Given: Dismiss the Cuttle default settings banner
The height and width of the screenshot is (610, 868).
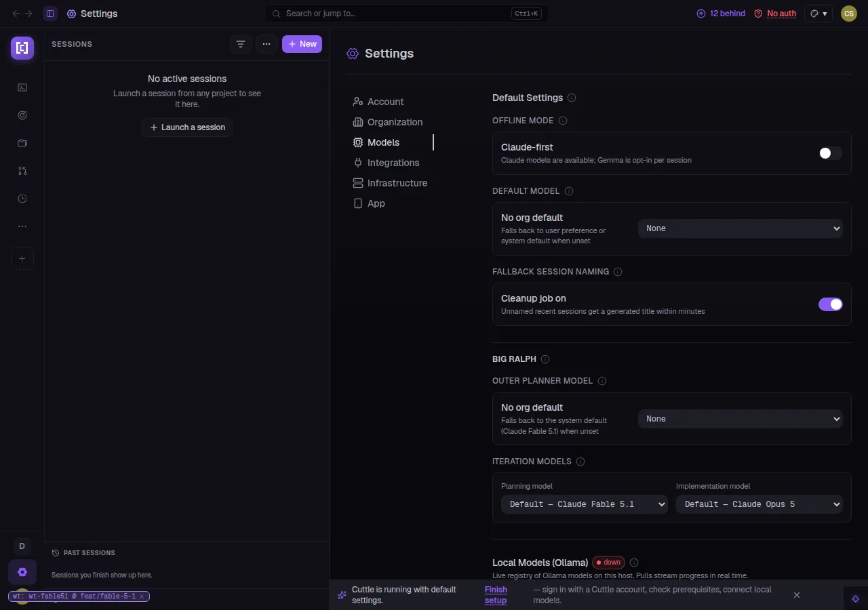Looking at the screenshot, I should (x=797, y=595).
